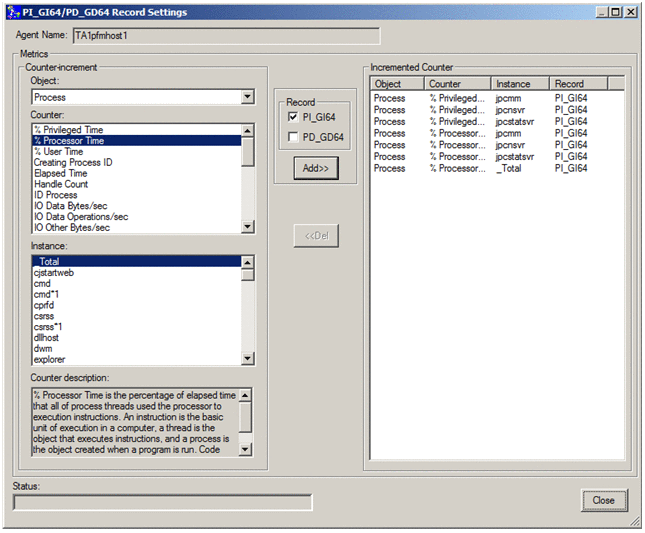Select % User Time in Counter list
The width and height of the screenshot is (645, 533).
[58, 152]
